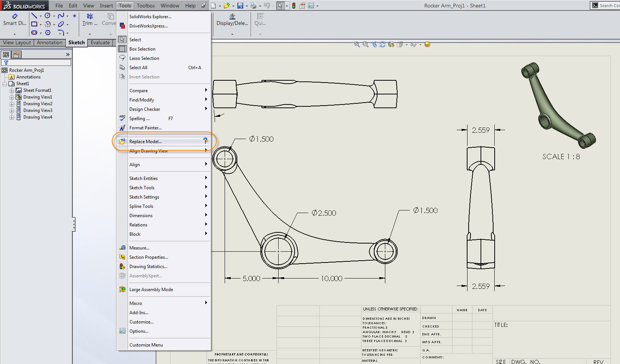Image resolution: width=620 pixels, height=364 pixels.
Task: Click Zoom to Fit in the heads-up toolbar
Action: click(357, 44)
